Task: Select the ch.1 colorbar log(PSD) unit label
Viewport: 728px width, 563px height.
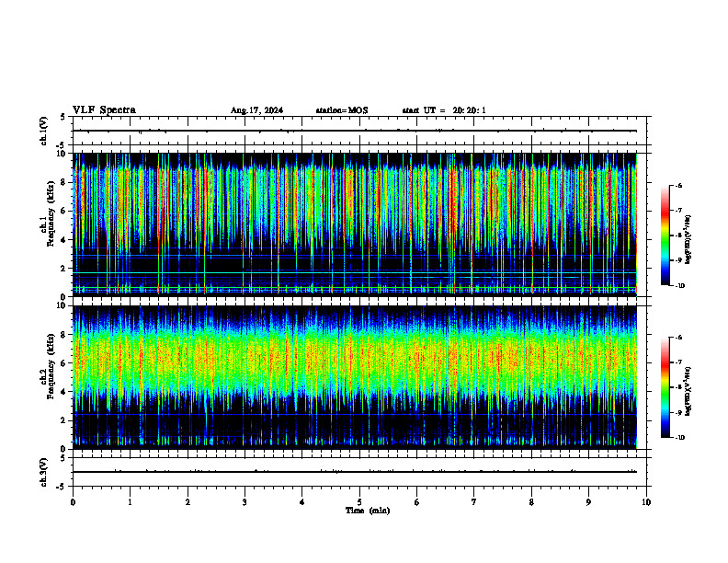Action: click(x=688, y=240)
